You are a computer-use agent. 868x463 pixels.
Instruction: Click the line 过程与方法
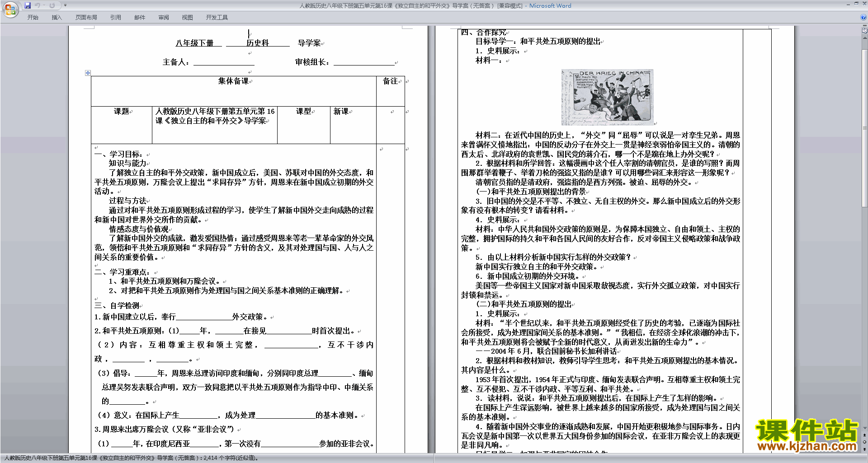pos(127,201)
